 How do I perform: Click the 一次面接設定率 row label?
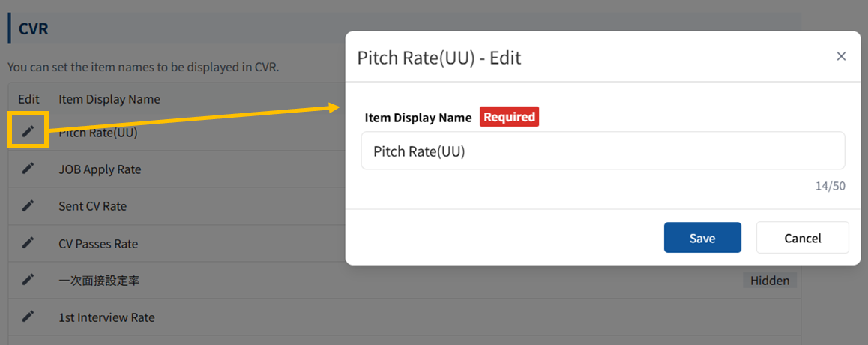(x=99, y=280)
